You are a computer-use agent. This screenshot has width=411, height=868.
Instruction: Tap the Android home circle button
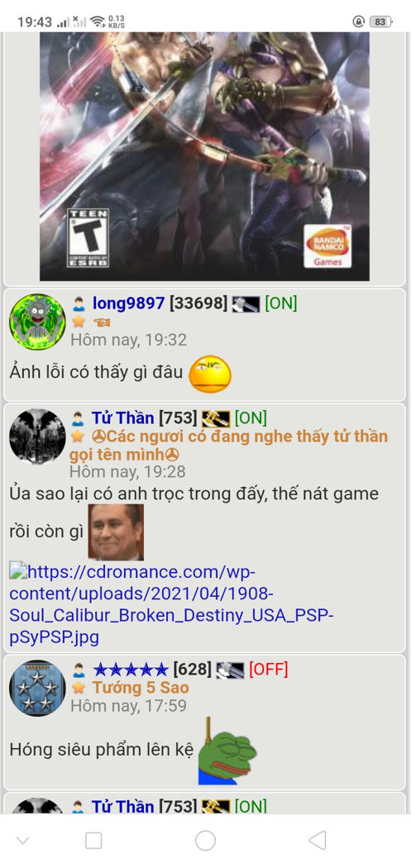205,841
